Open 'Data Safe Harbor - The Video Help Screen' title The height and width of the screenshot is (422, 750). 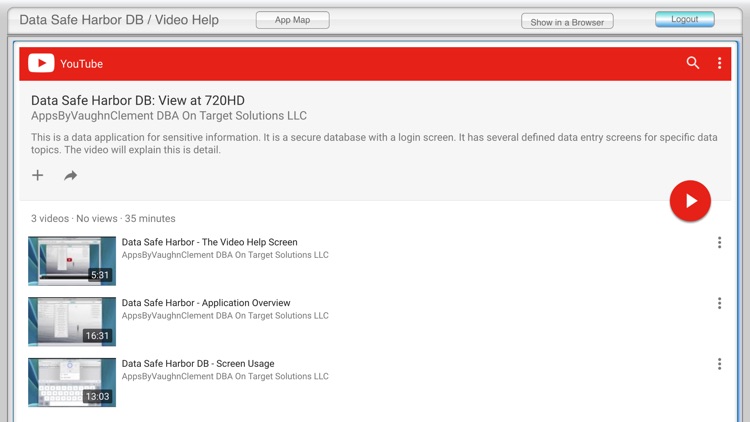pyautogui.click(x=210, y=242)
